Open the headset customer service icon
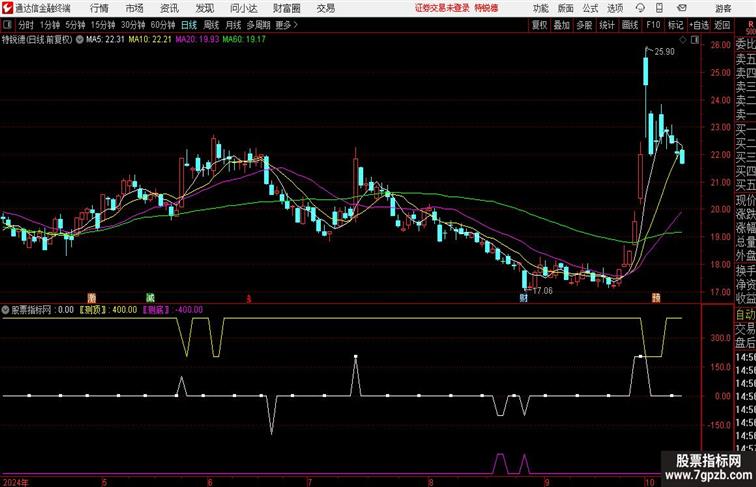Image resolution: width=756 pixels, height=487 pixels. (x=640, y=8)
